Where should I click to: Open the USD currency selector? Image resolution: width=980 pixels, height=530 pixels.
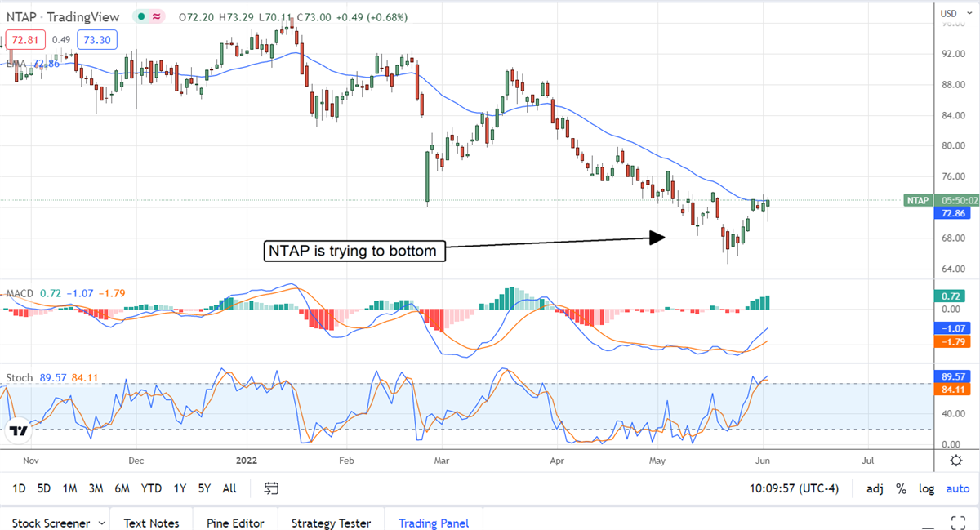point(949,13)
